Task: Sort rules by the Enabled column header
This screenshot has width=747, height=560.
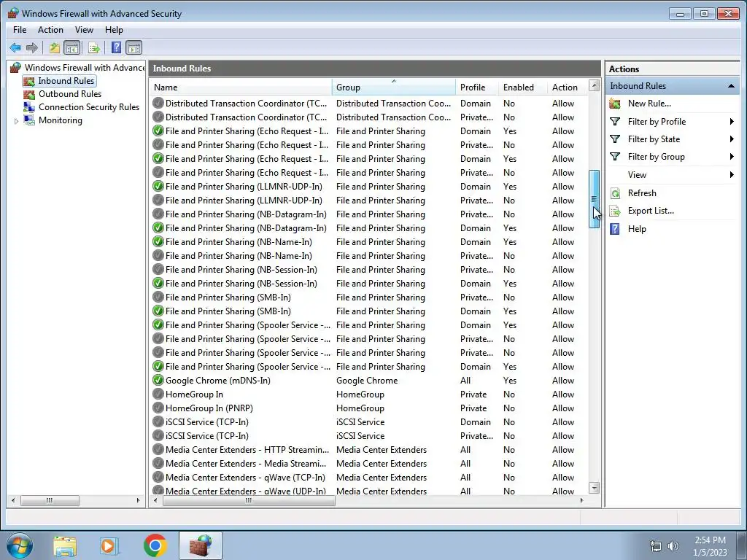Action: (522, 87)
